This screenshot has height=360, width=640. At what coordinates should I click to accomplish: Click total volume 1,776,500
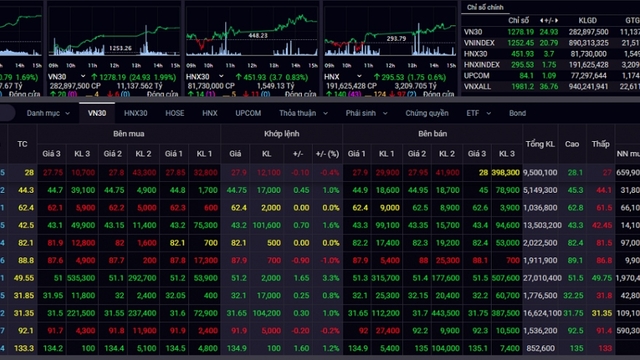click(x=540, y=296)
